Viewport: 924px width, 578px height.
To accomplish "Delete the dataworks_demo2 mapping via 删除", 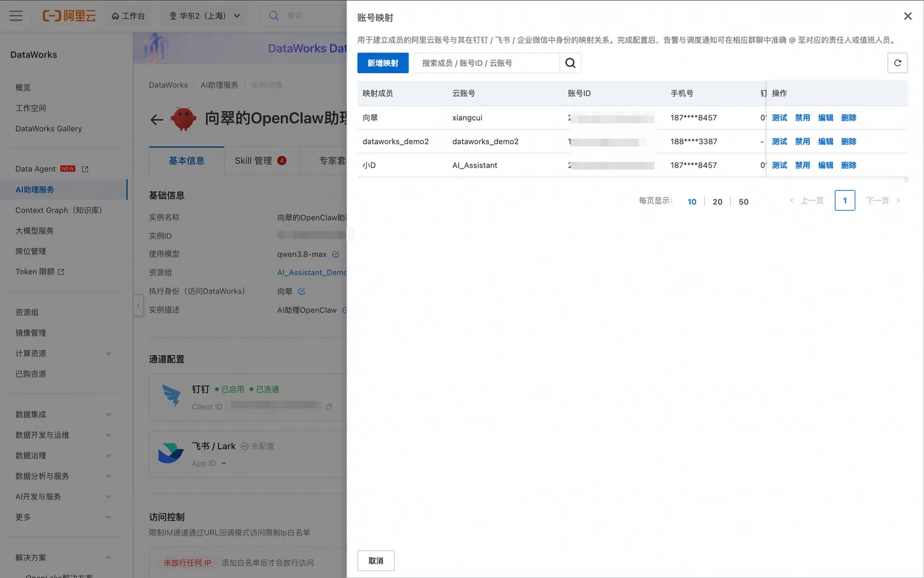I will coord(849,141).
